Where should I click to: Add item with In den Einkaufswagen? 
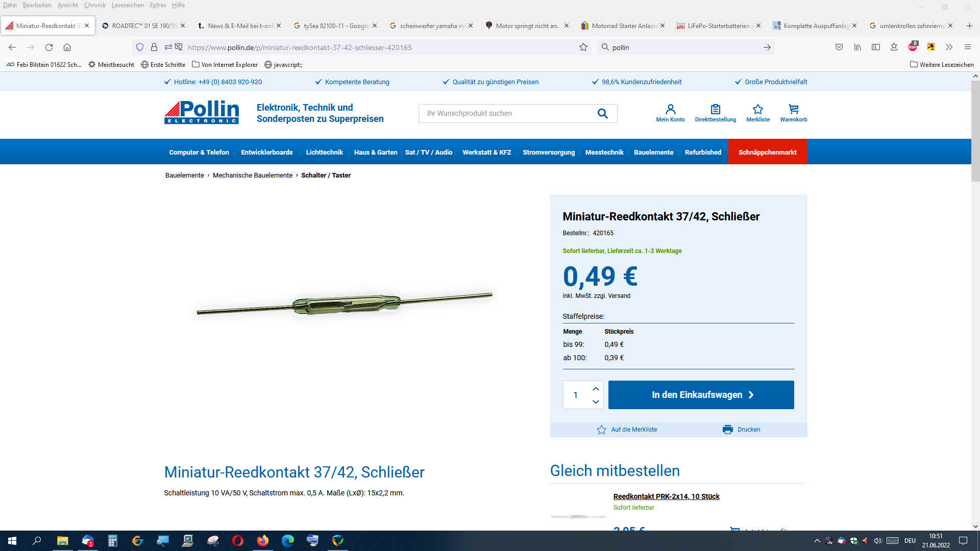coord(701,395)
